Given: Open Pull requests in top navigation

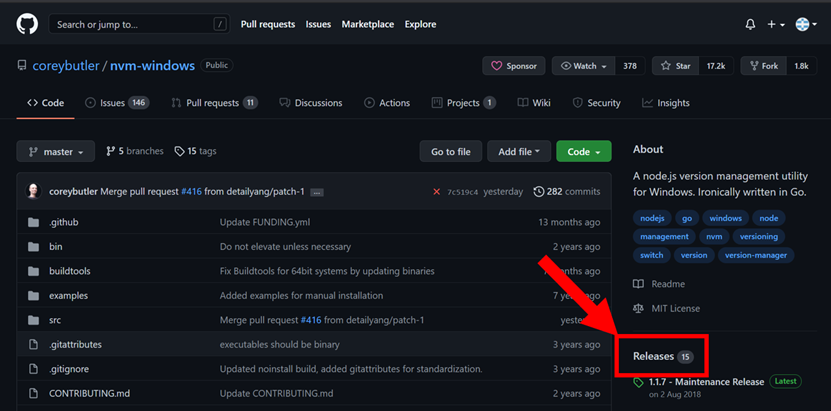Looking at the screenshot, I should coord(268,24).
